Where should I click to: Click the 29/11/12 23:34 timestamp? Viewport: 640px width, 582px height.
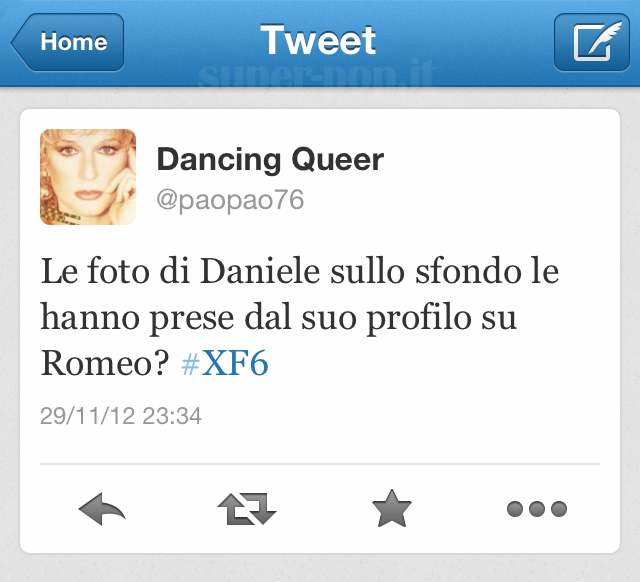pos(121,416)
